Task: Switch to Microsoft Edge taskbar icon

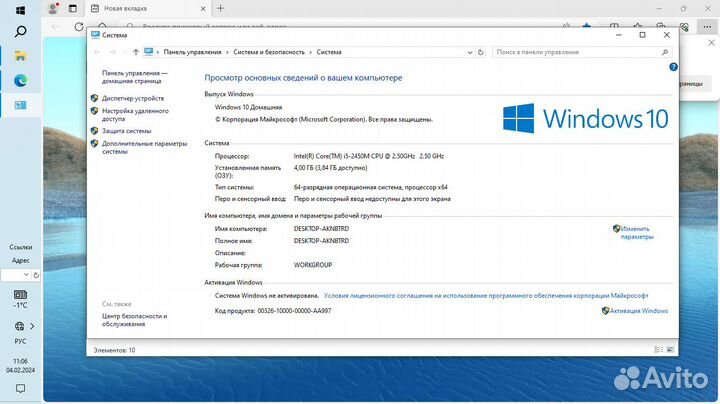Action: click(x=20, y=81)
